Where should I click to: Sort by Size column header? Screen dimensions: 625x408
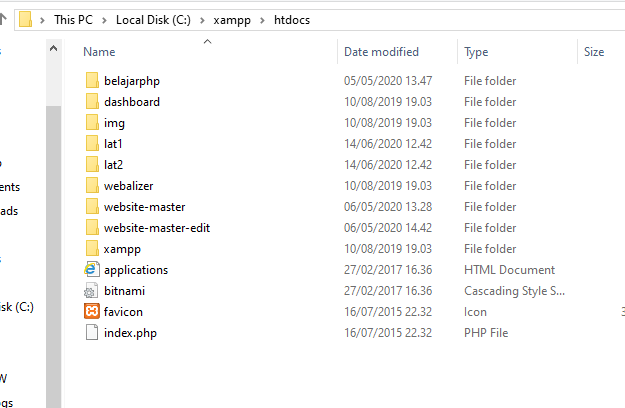coord(594,52)
